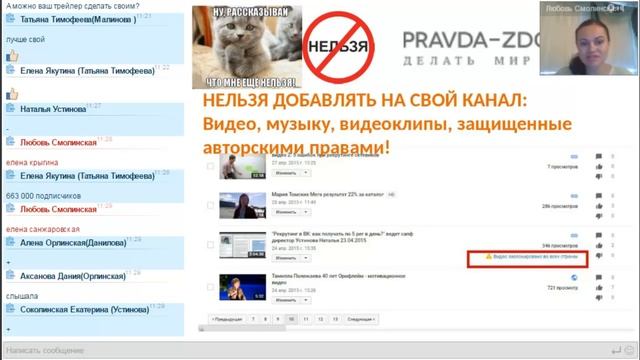Click comments icon in the 7 просмотров video row
This screenshot has width=640, height=360.
(x=599, y=156)
